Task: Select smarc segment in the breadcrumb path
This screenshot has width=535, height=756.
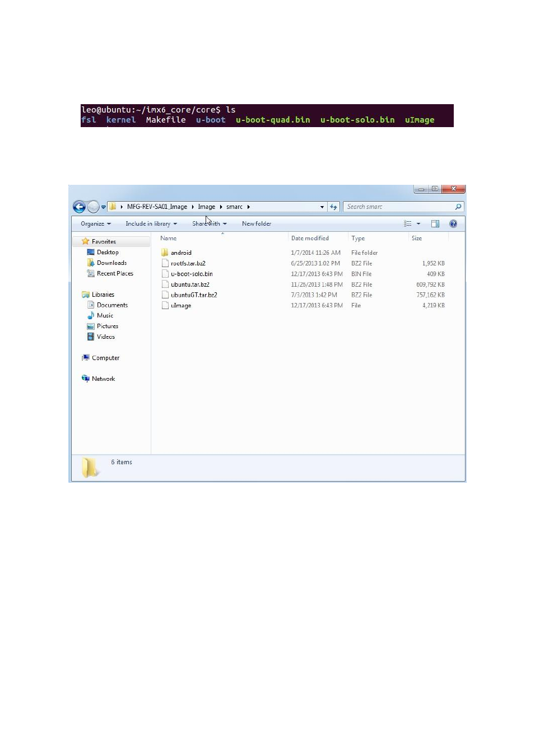Action: pos(234,207)
